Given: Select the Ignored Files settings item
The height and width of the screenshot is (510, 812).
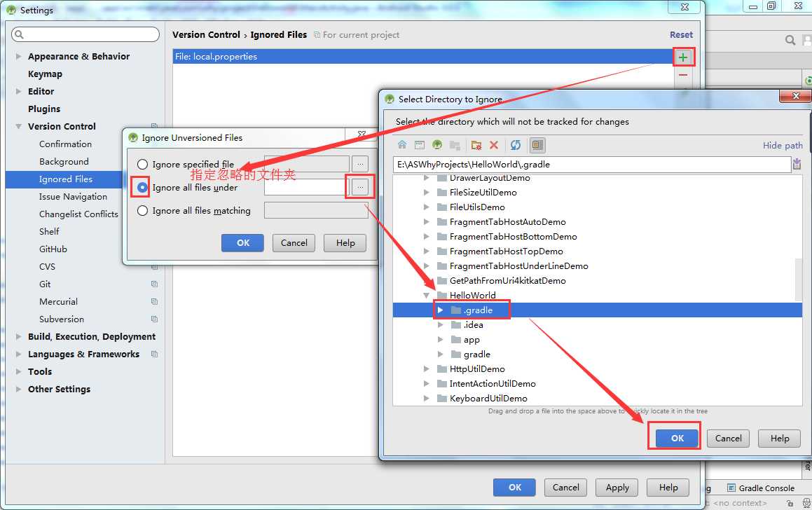Looking at the screenshot, I should tap(66, 179).
